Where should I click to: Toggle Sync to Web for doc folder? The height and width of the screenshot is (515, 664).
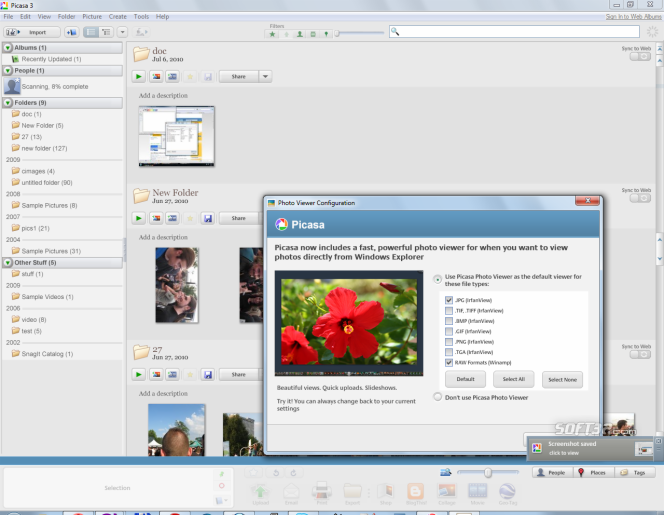[640, 57]
